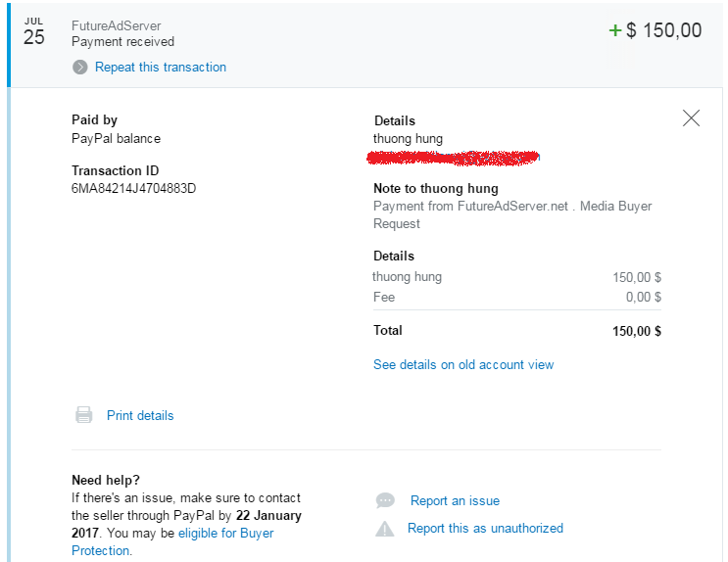
Task: Click the printer icon
Action: (x=84, y=414)
